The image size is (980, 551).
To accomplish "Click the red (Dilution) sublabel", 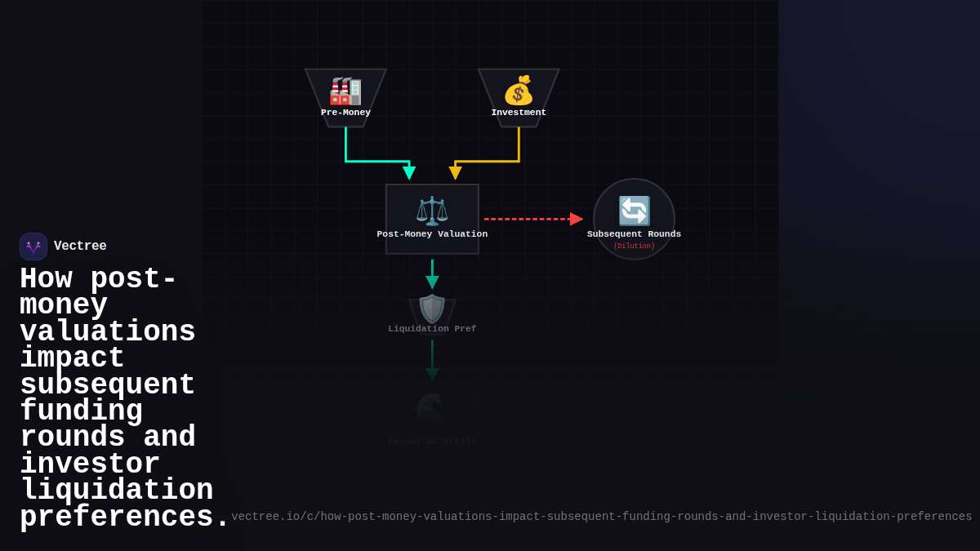I will click(x=634, y=247).
